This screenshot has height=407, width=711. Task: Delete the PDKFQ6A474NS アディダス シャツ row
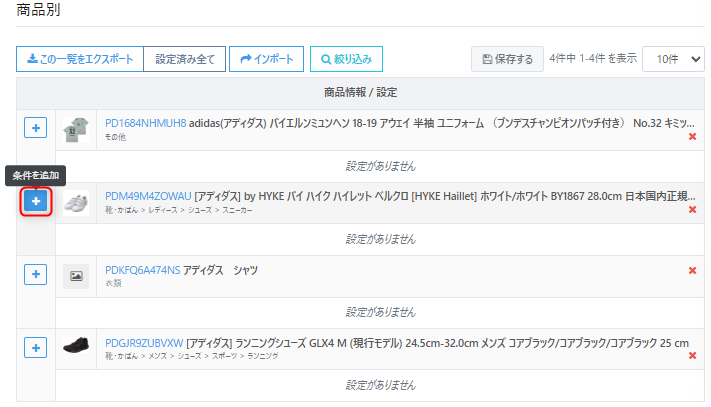(x=692, y=271)
